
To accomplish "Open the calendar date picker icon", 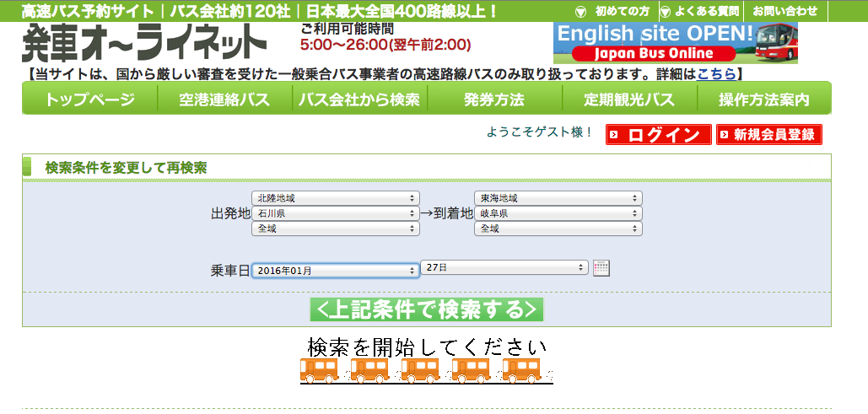I will 601,268.
